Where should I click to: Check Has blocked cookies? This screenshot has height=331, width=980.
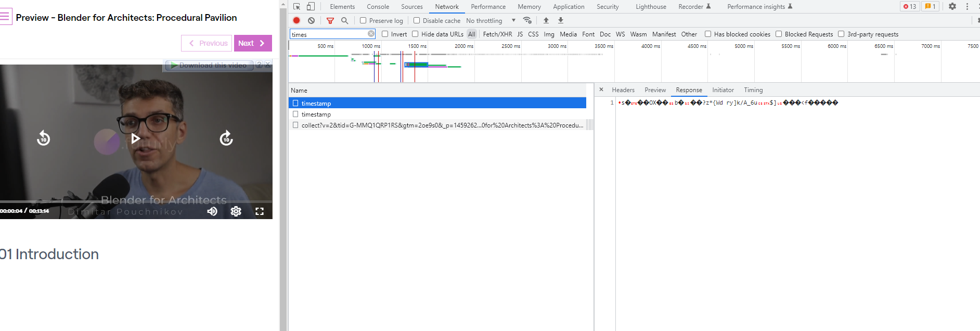(708, 34)
